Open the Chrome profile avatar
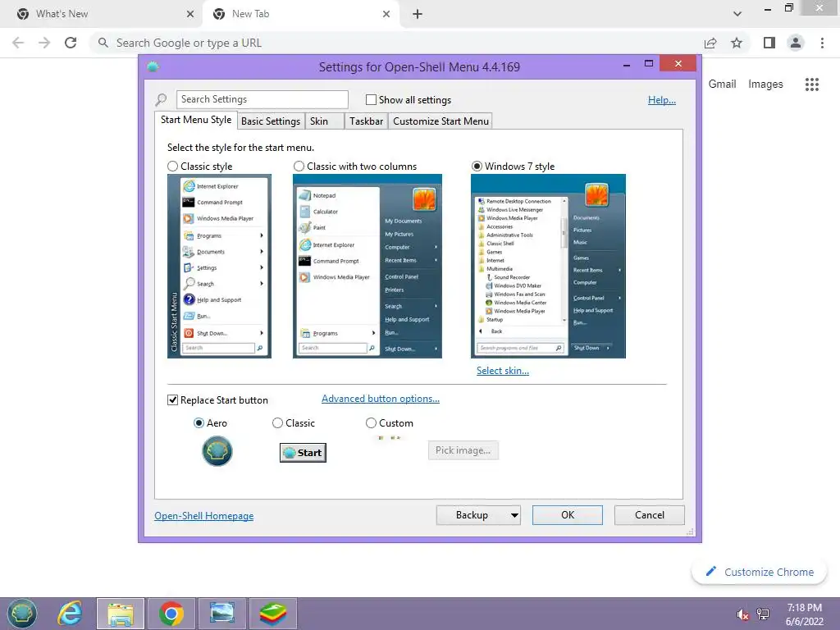 (x=796, y=43)
